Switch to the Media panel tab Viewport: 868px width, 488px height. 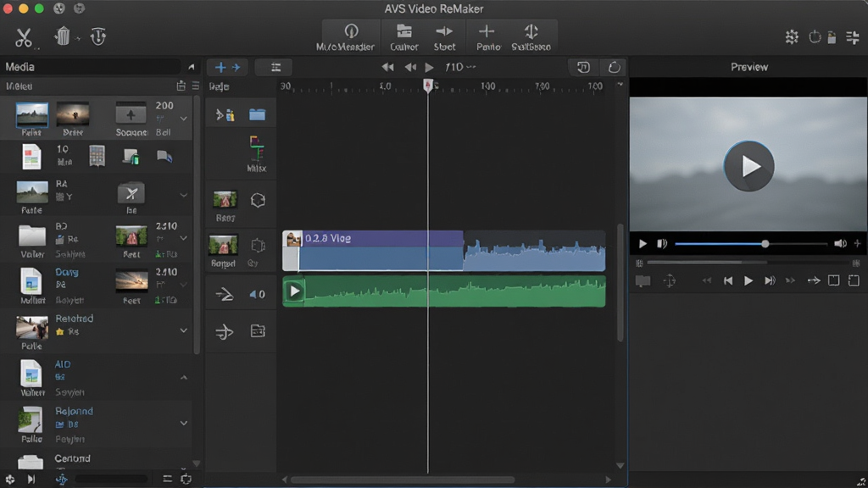pyautogui.click(x=20, y=67)
